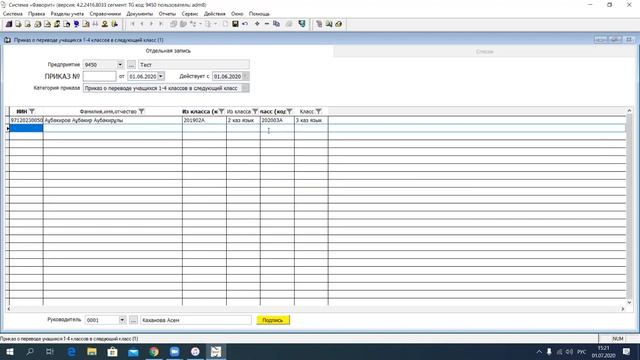Click the yellow Подпись button
The height and width of the screenshot is (360, 640).
[x=273, y=320]
